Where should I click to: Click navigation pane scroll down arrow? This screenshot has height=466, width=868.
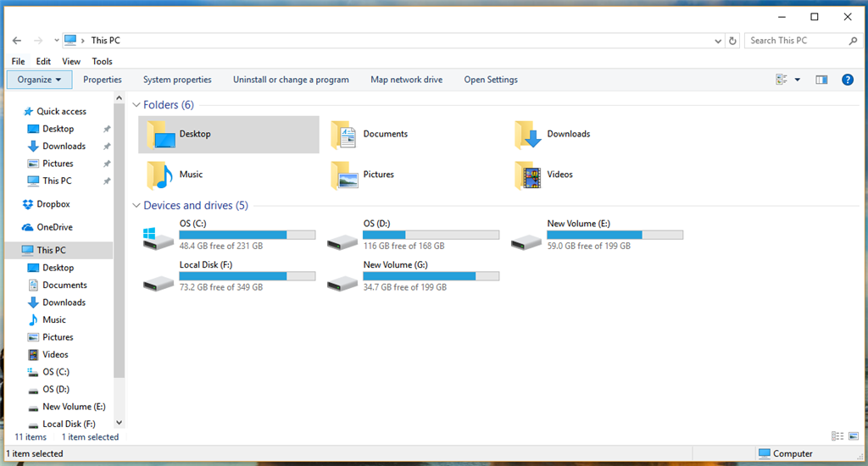[x=119, y=423]
